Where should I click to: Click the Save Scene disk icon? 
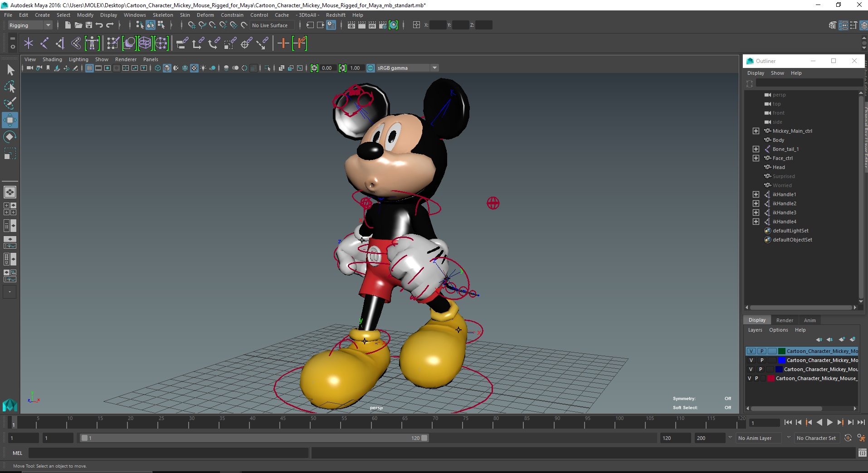pos(89,25)
